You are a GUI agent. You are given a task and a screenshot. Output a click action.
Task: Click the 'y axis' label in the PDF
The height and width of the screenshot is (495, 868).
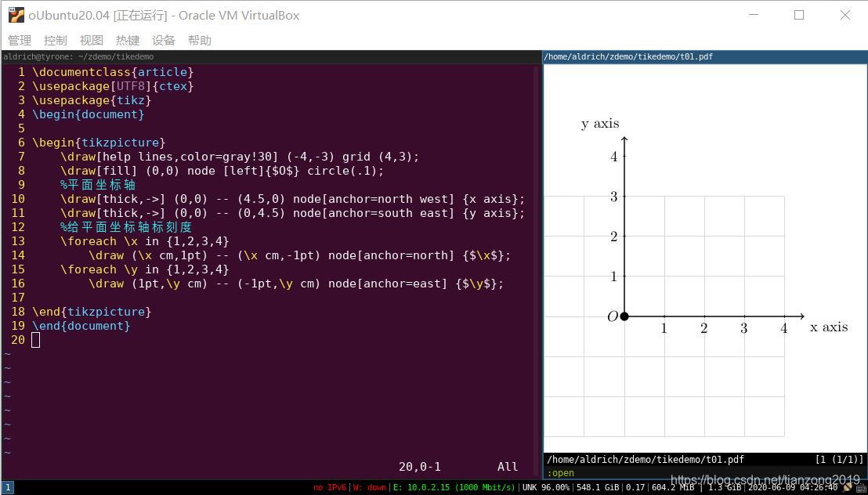pyautogui.click(x=600, y=124)
